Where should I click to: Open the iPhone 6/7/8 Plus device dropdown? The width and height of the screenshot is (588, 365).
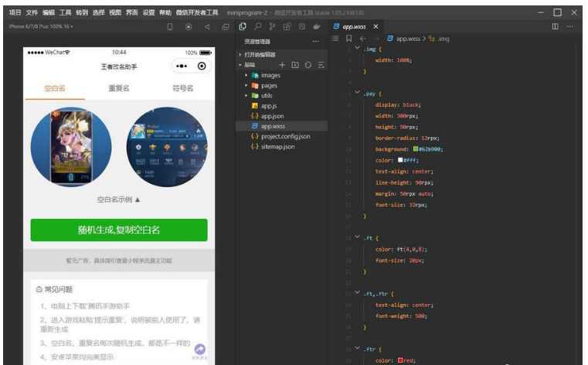[41, 26]
